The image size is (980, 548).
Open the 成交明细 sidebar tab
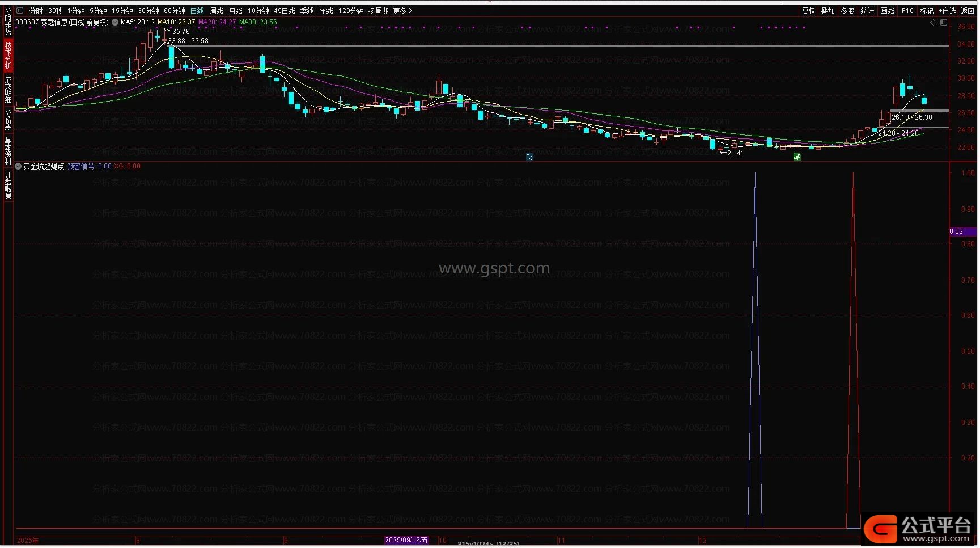click(8, 90)
